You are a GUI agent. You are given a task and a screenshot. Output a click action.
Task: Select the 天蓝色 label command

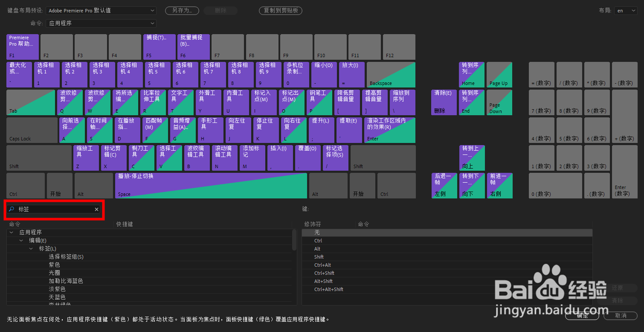point(149,297)
